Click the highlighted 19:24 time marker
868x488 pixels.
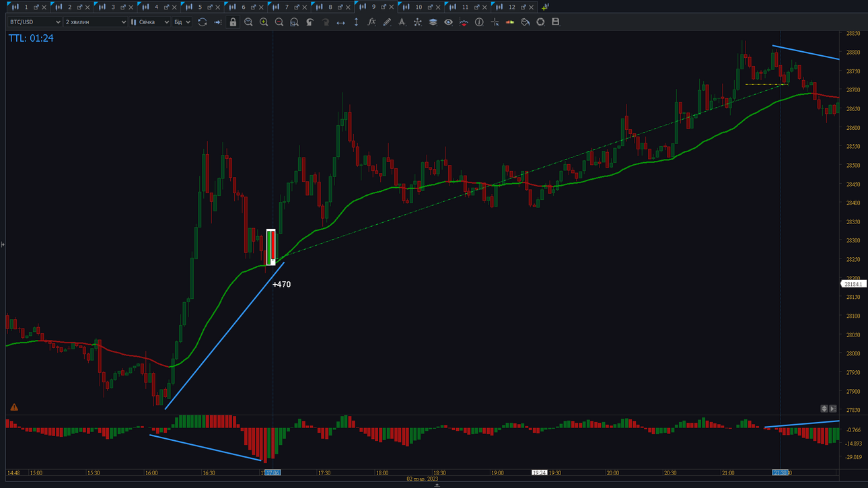click(540, 473)
